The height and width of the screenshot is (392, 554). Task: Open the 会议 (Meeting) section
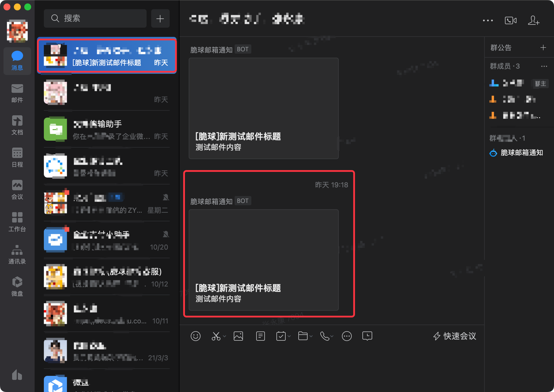[x=17, y=190]
